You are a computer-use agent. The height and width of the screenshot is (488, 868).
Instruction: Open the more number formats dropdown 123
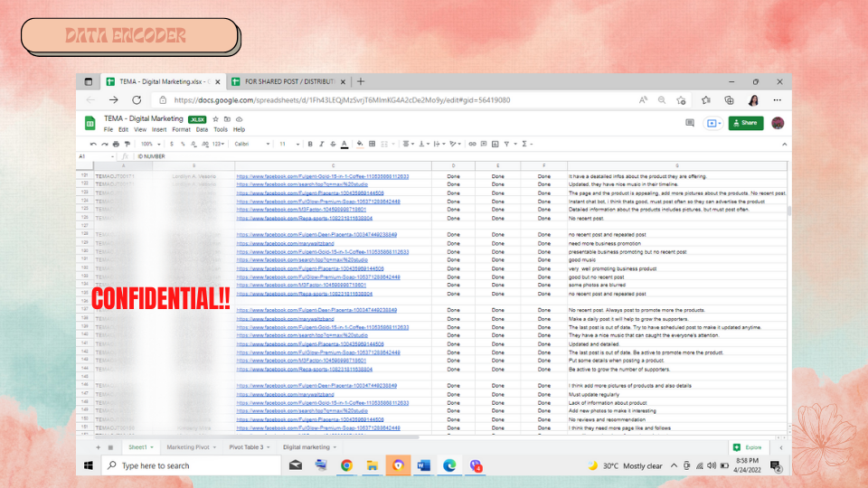coord(218,144)
